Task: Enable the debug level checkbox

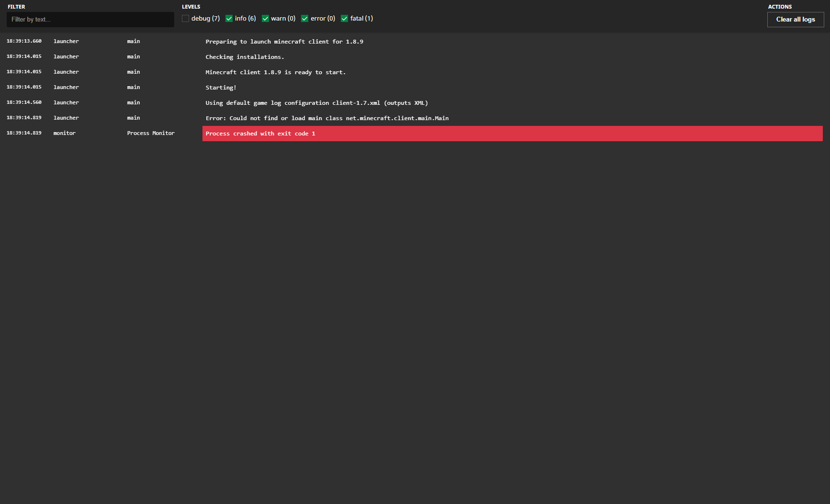Action: tap(185, 19)
